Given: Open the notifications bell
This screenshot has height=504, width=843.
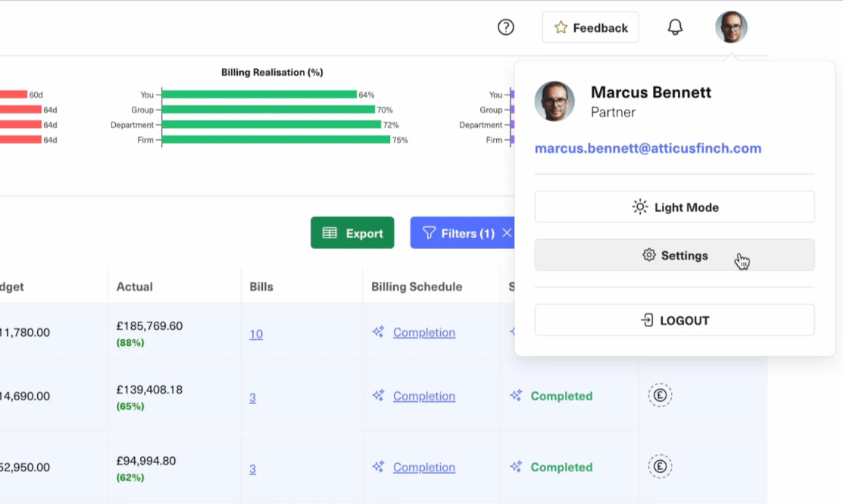Looking at the screenshot, I should point(675,27).
